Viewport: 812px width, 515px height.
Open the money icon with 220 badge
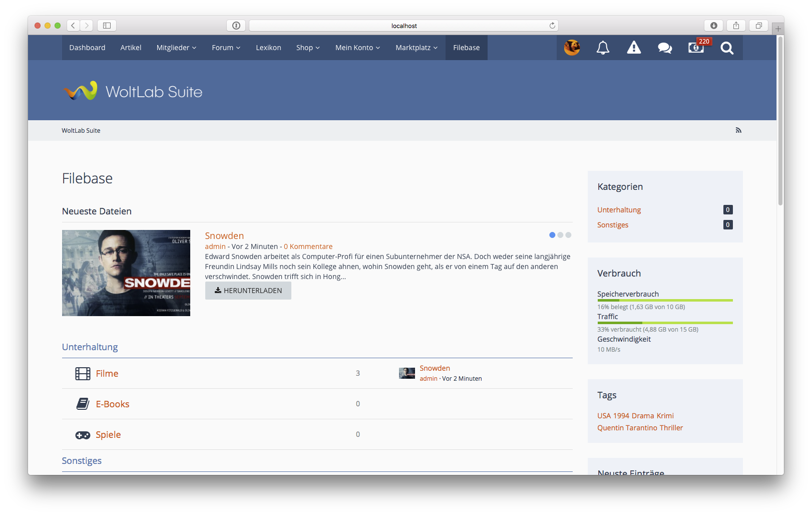pos(696,48)
